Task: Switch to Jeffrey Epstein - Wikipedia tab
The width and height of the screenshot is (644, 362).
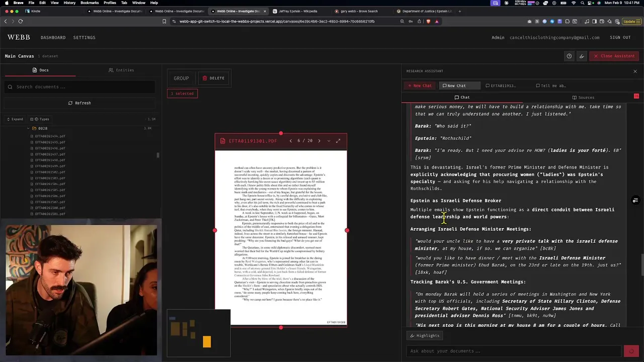Action: pyautogui.click(x=297, y=11)
